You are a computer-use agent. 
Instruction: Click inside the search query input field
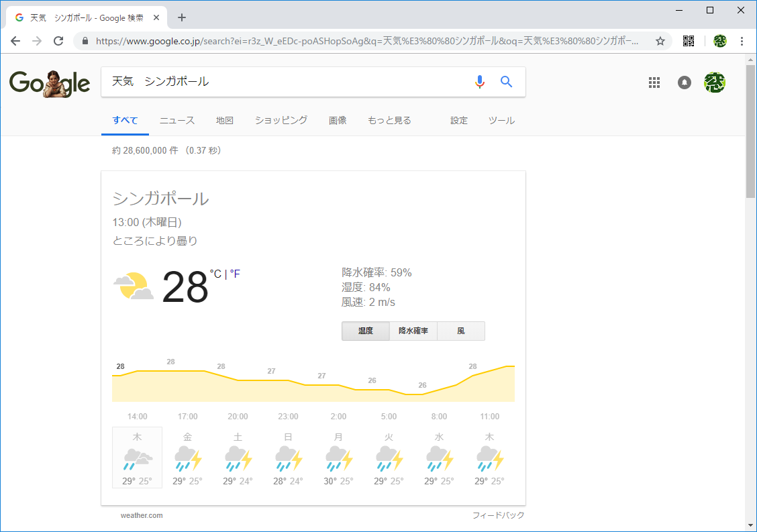268,81
